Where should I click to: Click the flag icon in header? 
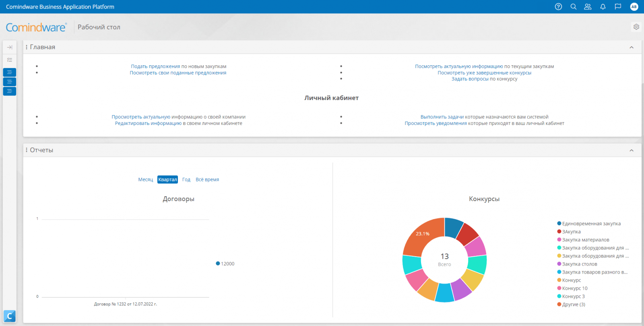tap(618, 6)
